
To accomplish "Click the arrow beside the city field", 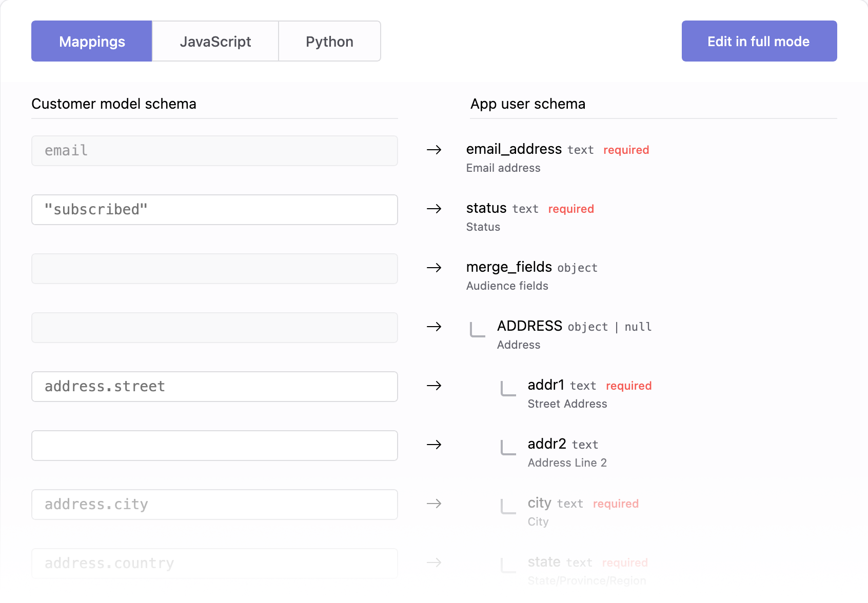I will click(434, 504).
